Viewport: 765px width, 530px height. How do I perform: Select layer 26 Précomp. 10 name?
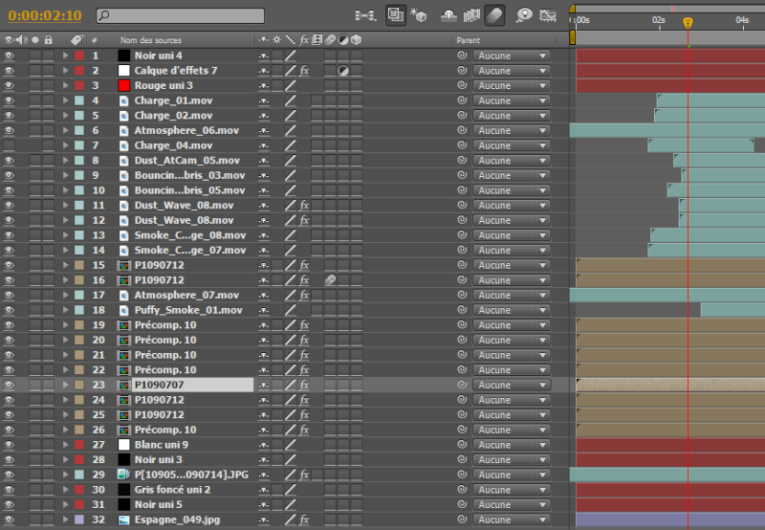[165, 430]
